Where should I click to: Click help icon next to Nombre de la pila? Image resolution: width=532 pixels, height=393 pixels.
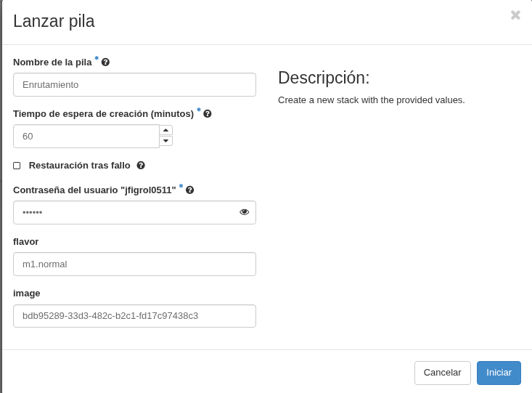[x=105, y=62]
